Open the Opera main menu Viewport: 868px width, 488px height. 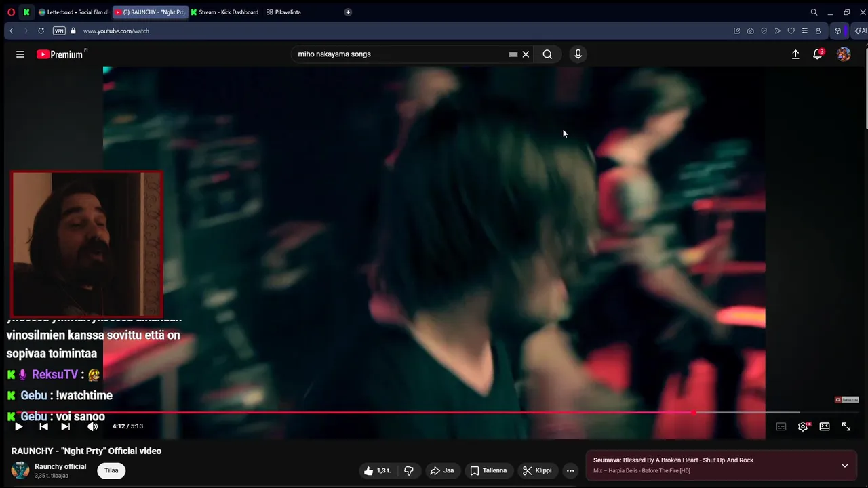pyautogui.click(x=11, y=12)
